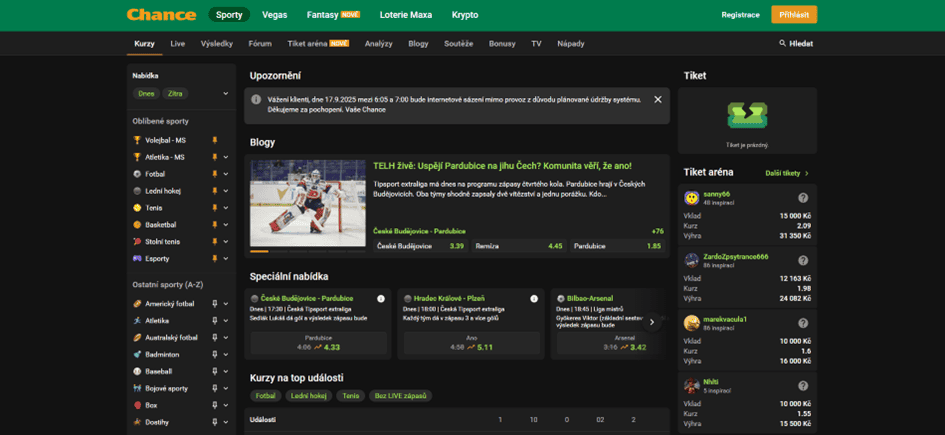Screen dimensions: 945x435
Task: Bet on České Budějovice at 3.39
Action: [420, 246]
